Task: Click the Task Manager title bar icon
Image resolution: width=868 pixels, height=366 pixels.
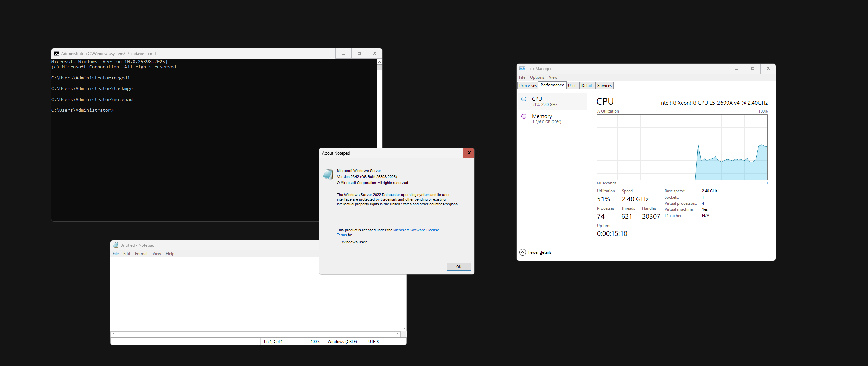Action: pyautogui.click(x=522, y=69)
